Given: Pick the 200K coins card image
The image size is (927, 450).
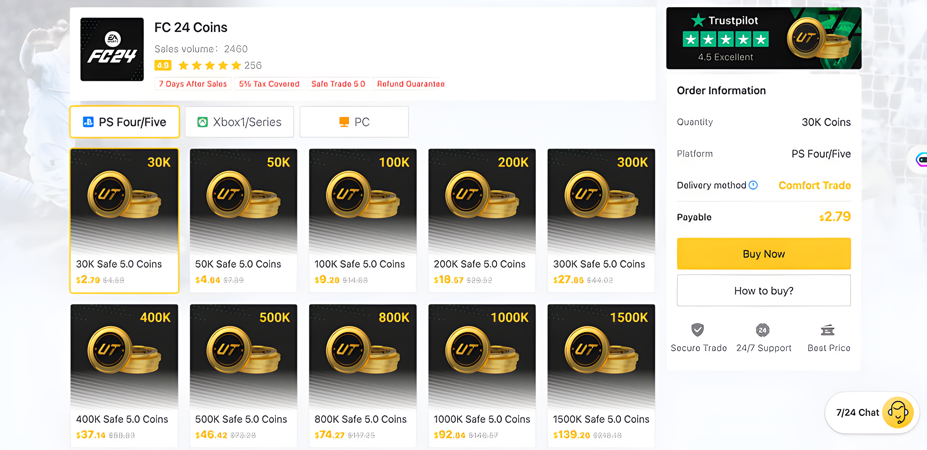Looking at the screenshot, I should (482, 200).
